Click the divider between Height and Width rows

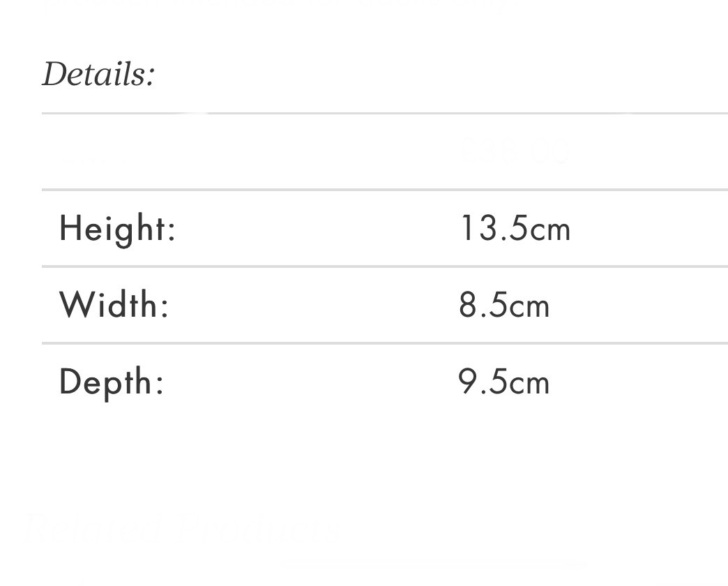pyautogui.click(x=384, y=266)
